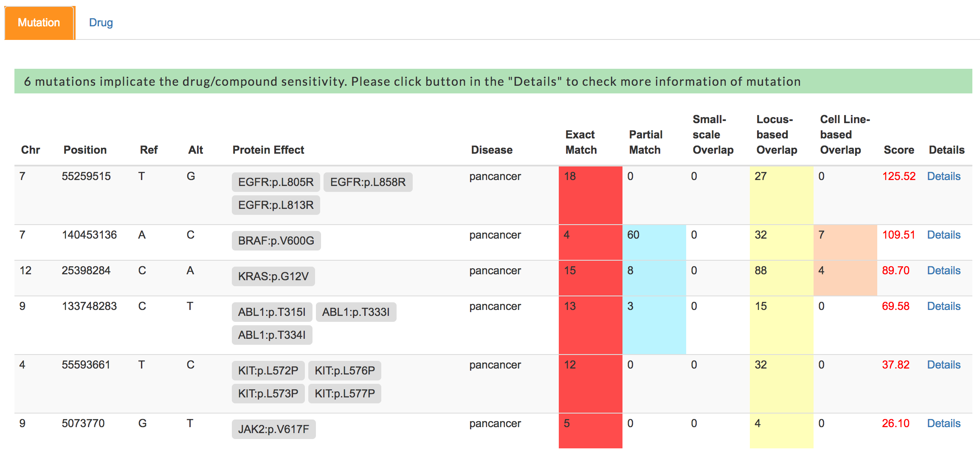This screenshot has width=980, height=456.
Task: Click the score value 89.70
Action: (896, 270)
